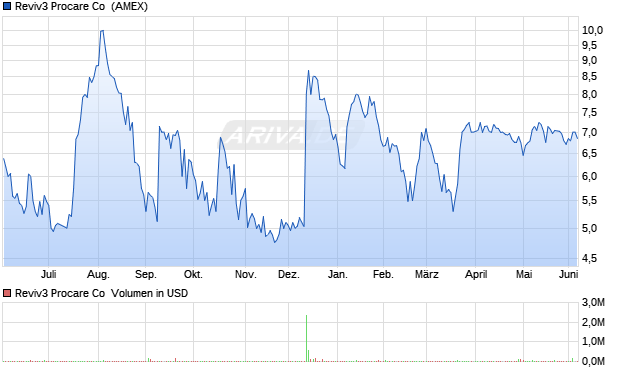Click the 10,0 price axis value
This screenshot has width=620, height=371.
pyautogui.click(x=592, y=30)
